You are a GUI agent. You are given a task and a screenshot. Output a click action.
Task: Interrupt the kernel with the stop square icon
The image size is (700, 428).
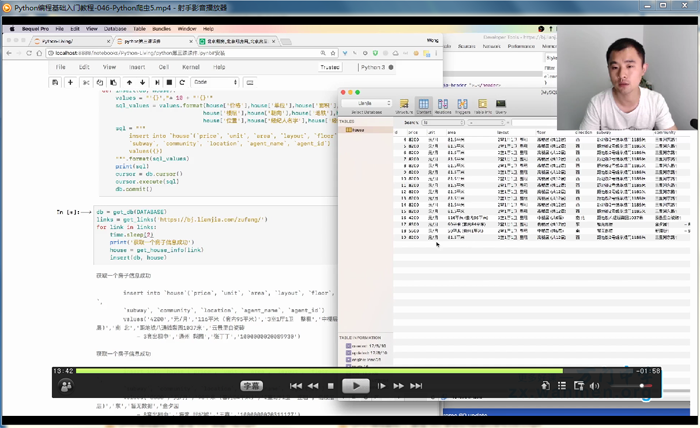click(169, 83)
